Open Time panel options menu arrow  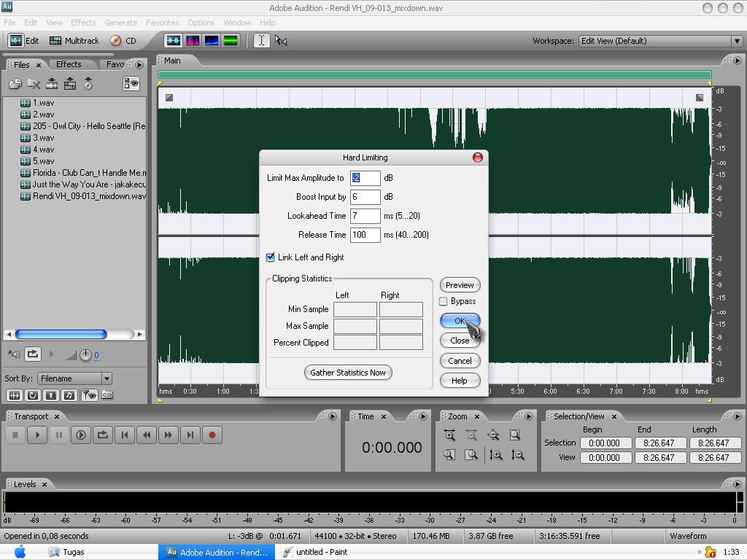pyautogui.click(x=423, y=416)
